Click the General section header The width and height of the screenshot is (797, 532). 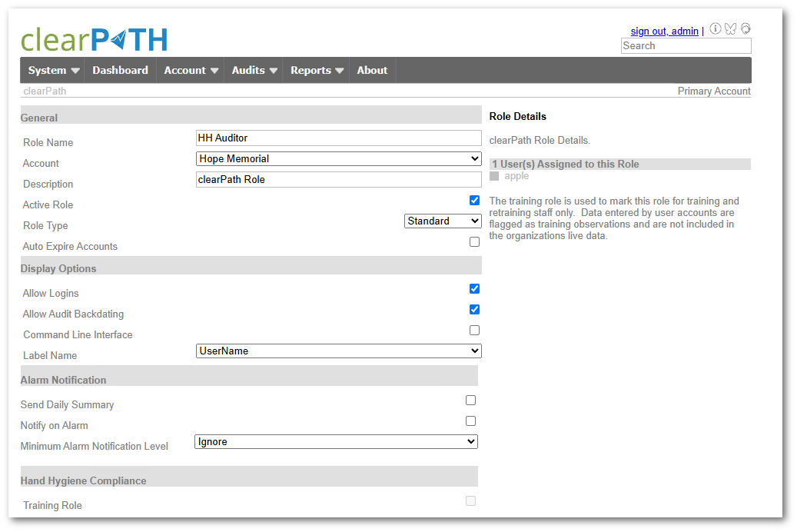pos(251,115)
